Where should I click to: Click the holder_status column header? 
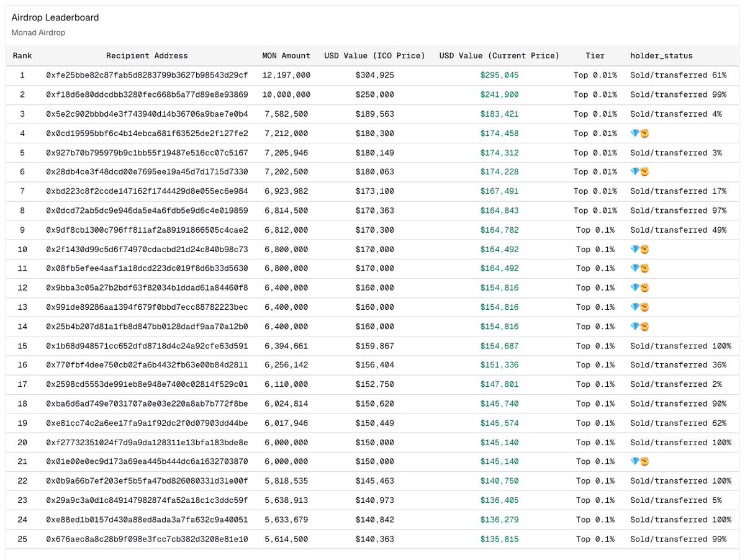pos(661,56)
